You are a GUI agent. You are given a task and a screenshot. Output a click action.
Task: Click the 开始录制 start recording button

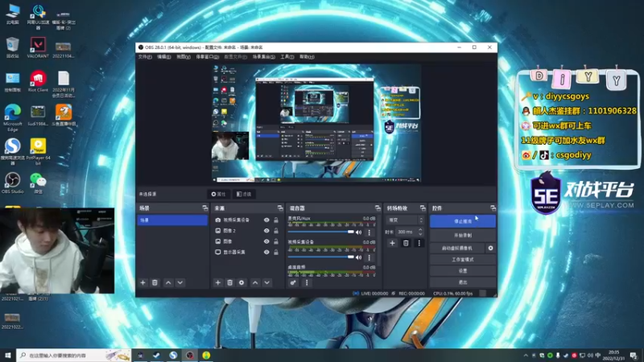point(463,235)
